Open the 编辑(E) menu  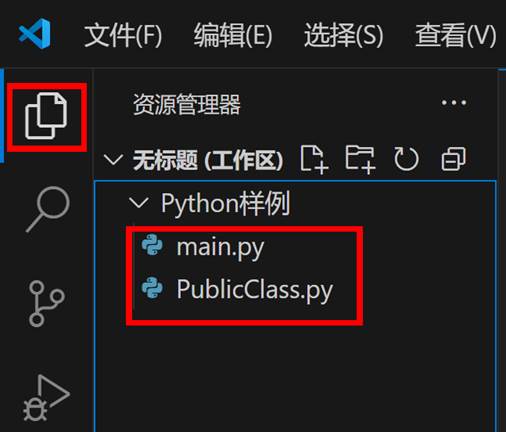pos(233,35)
